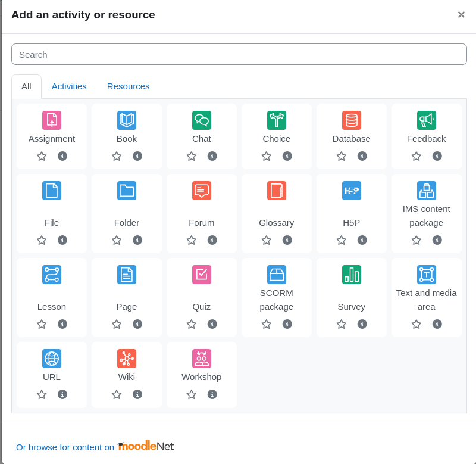This screenshot has width=476, height=464.
Task: Select the H5P activity icon
Action: coord(352,191)
